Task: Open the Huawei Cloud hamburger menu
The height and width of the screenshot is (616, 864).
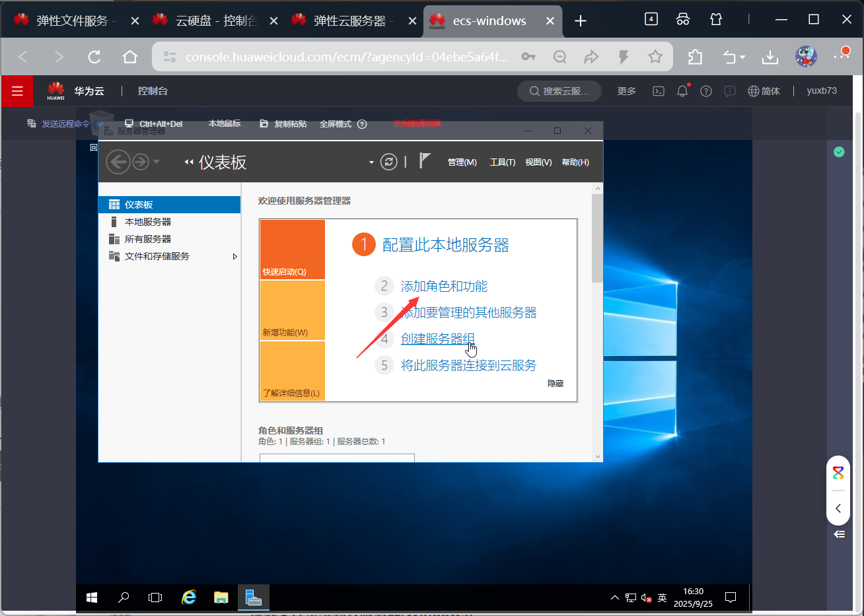Action: (17, 91)
